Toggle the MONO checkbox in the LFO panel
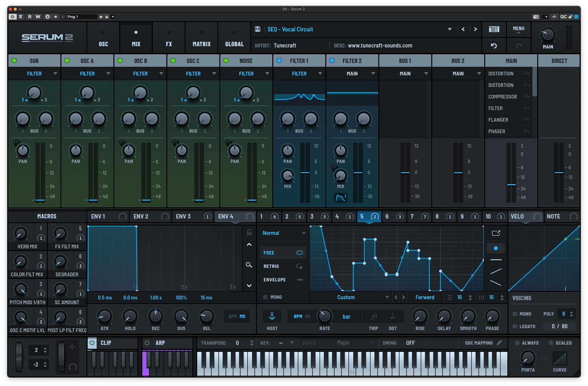This screenshot has width=588, height=386. [x=265, y=297]
